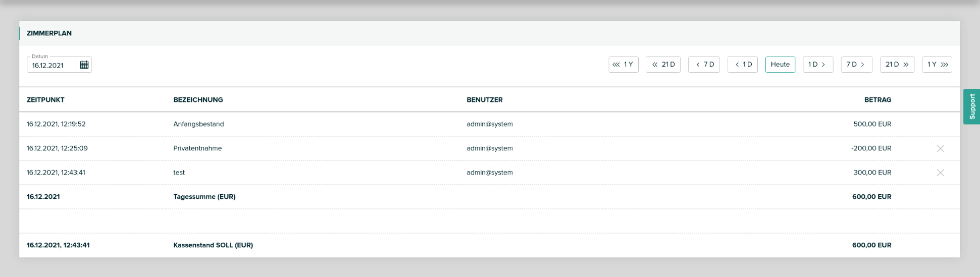Click the Heute button
The width and height of the screenshot is (980, 277).
pyautogui.click(x=780, y=65)
